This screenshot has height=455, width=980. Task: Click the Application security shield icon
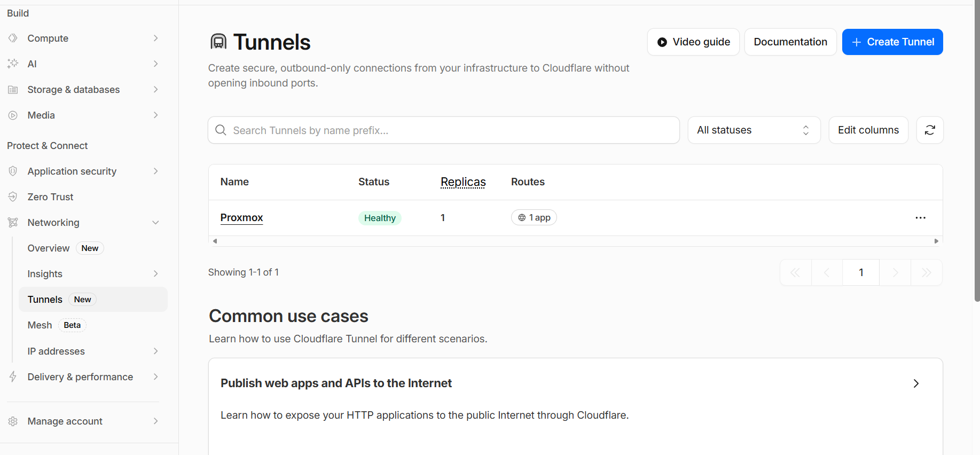coord(13,171)
